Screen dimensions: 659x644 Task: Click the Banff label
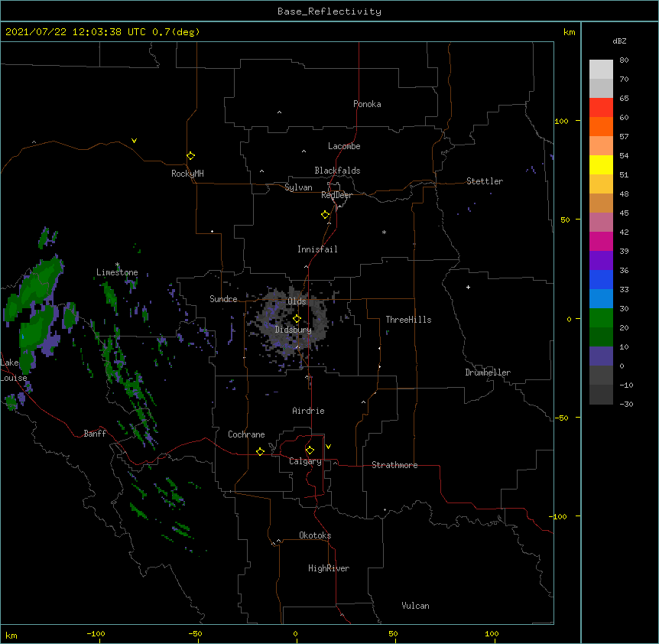[x=95, y=434]
